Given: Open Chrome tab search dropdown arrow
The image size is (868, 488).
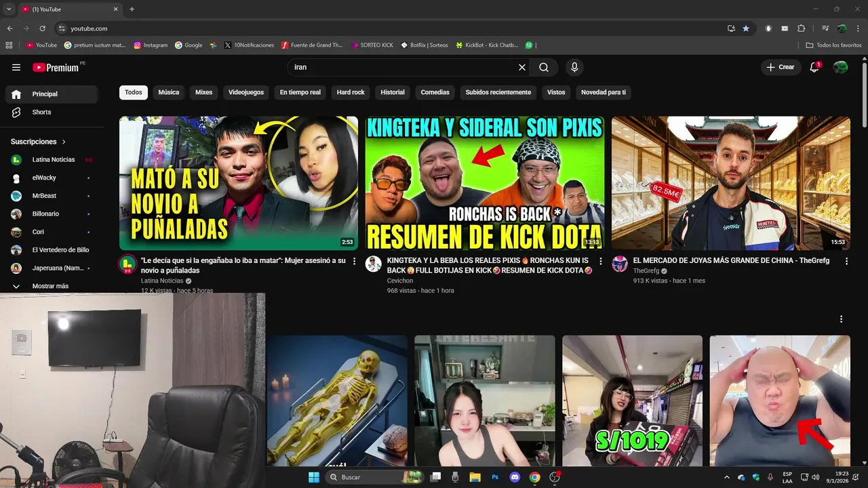Looking at the screenshot, I should pyautogui.click(x=9, y=9).
